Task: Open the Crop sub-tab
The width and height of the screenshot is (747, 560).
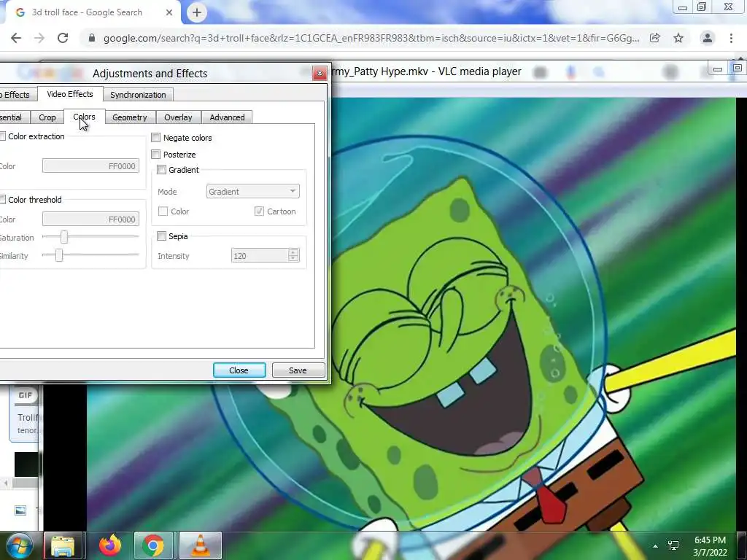Action: 47,117
